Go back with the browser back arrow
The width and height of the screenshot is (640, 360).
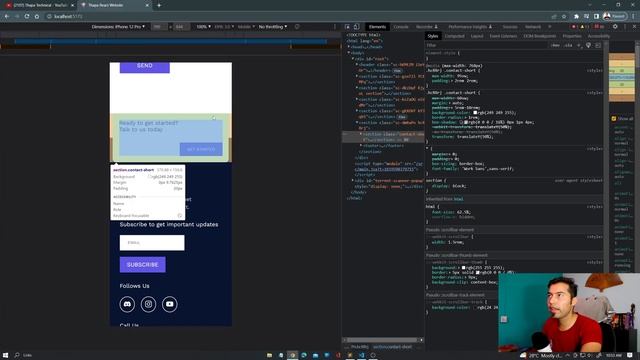(x=7, y=16)
